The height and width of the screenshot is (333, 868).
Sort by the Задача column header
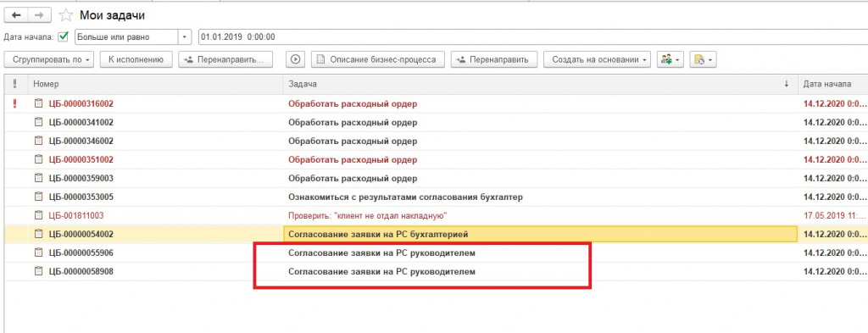pos(540,84)
